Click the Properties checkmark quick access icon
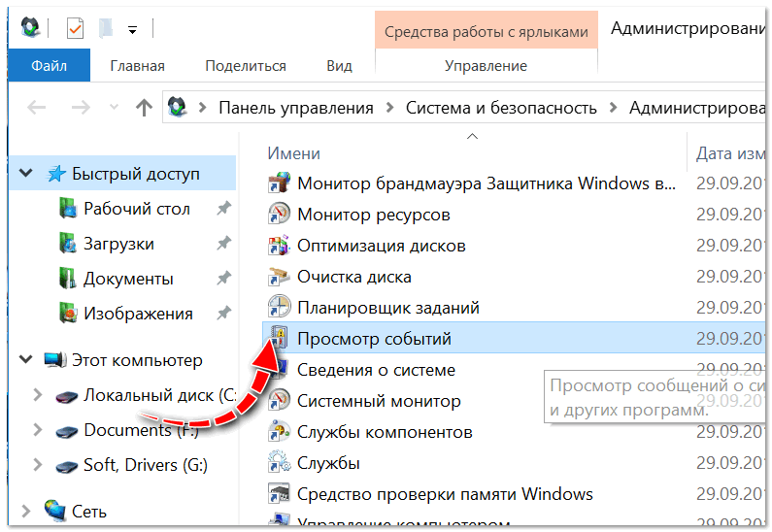 point(75,28)
